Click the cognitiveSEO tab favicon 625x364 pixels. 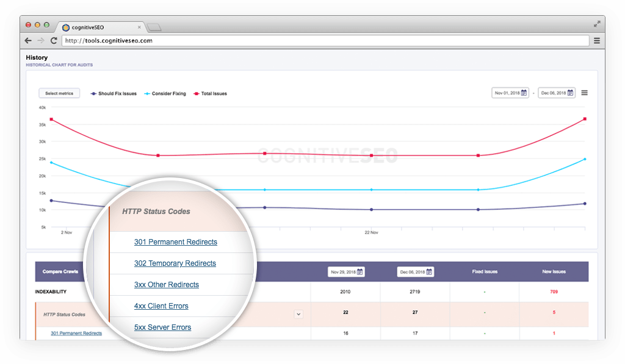point(66,27)
